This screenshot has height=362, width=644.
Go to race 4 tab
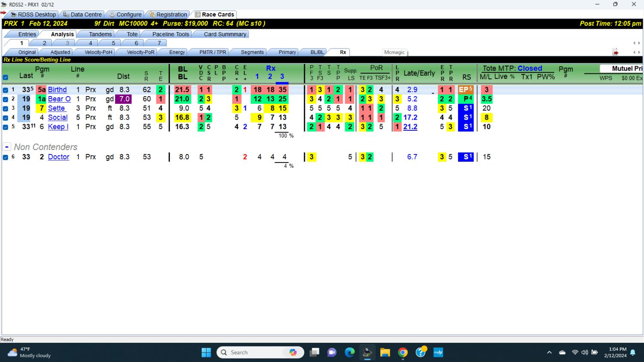[90, 43]
